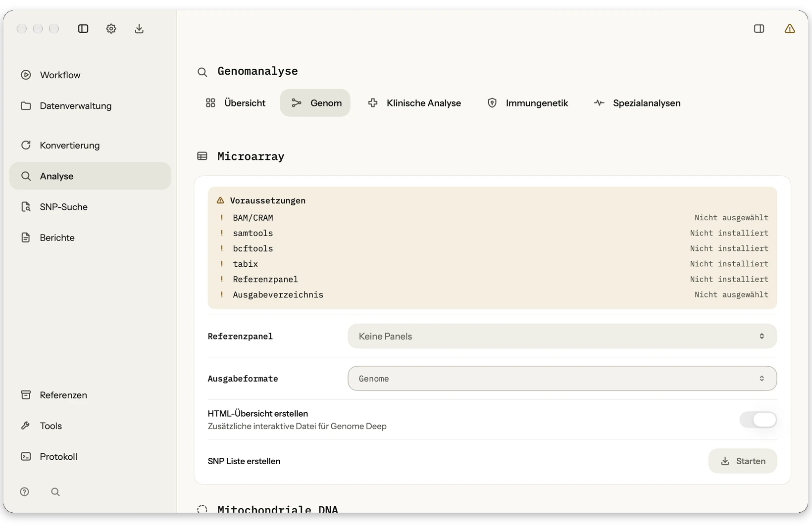Click the bcftools requirement entry
The height and width of the screenshot is (532, 812).
tap(493, 248)
